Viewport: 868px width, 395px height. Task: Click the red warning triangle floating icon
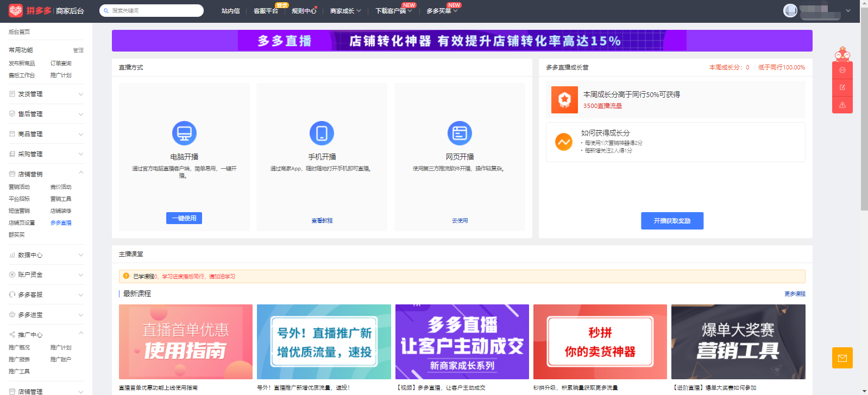(x=842, y=105)
